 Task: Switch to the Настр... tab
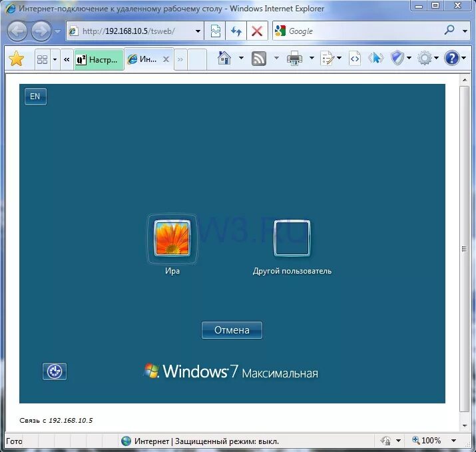click(x=99, y=59)
